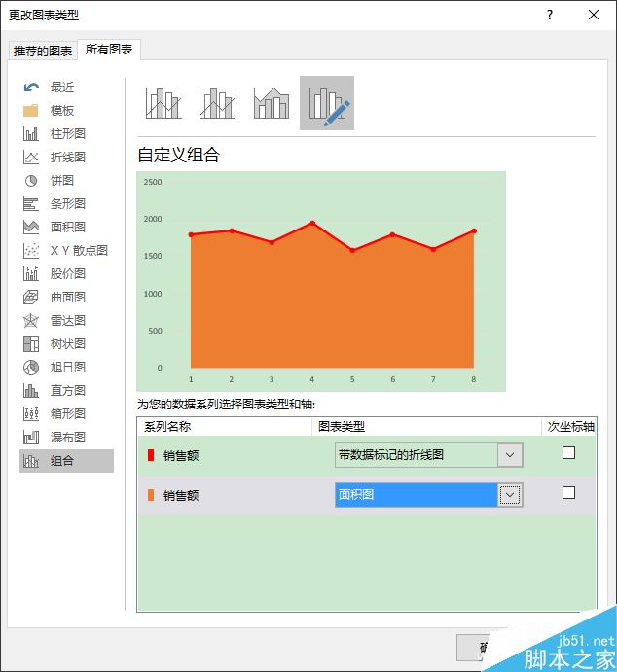Click the 系列名称 column header
The image size is (617, 672).
click(167, 426)
